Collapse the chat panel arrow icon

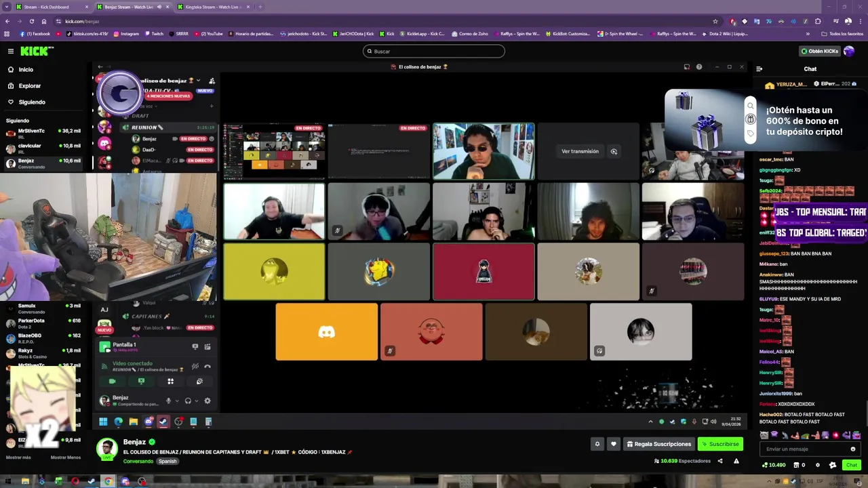pos(759,68)
